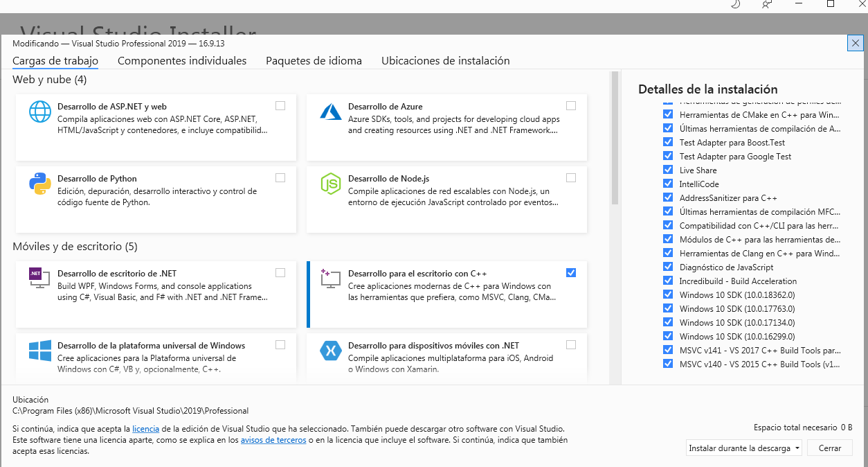Screen dimensions: 868x467
Task: Click the ASP.NET globe workload icon
Action: coord(40,112)
